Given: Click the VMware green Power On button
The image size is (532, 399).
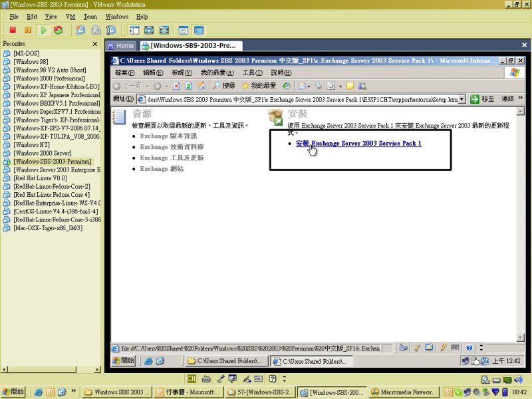Looking at the screenshot, I should (43, 30).
